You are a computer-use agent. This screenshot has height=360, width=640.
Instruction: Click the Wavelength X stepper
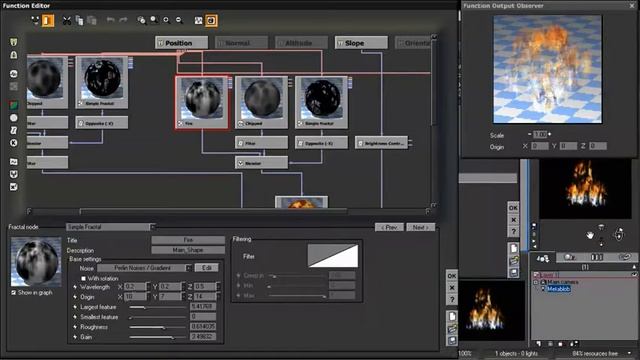tap(148, 287)
